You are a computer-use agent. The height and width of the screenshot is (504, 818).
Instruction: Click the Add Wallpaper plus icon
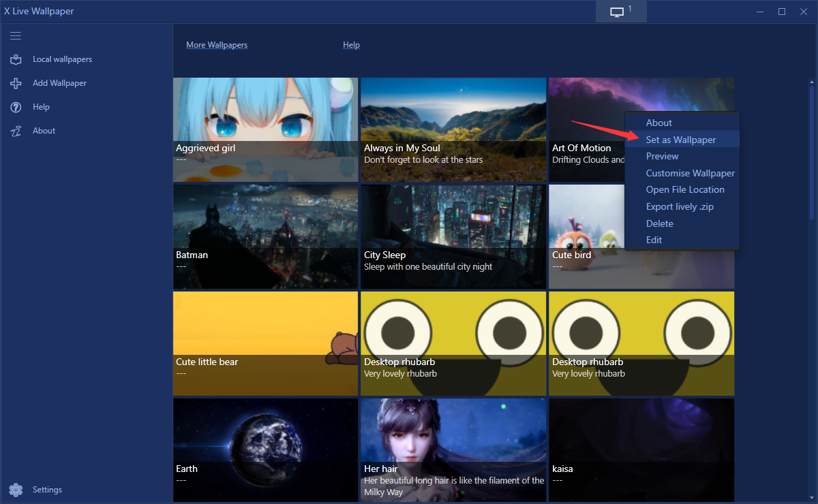point(16,83)
